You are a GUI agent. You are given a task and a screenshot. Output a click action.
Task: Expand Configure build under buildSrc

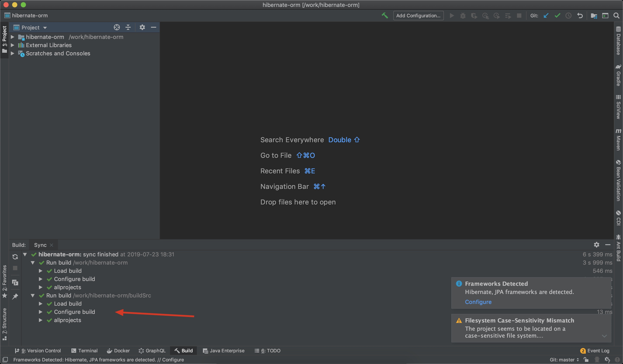[x=40, y=312]
